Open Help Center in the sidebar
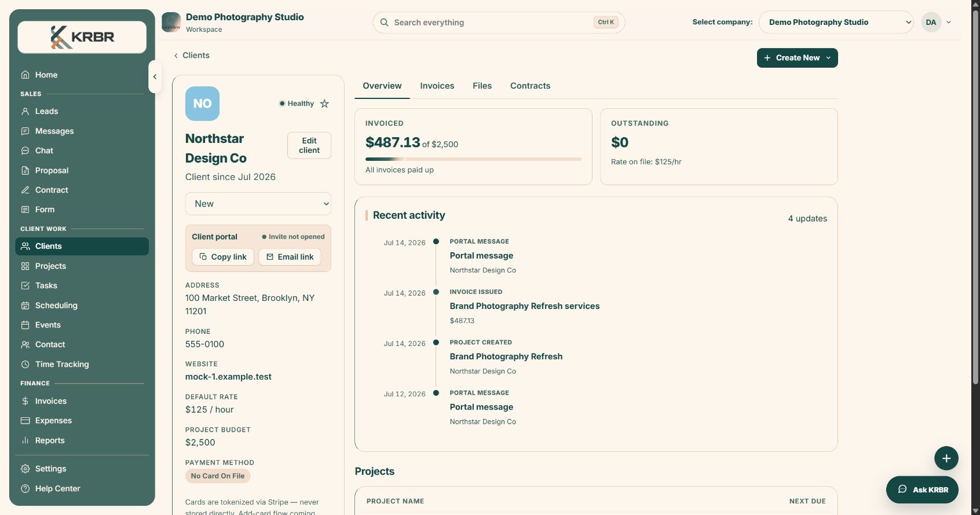Image resolution: width=980 pixels, height=515 pixels. pos(82,488)
